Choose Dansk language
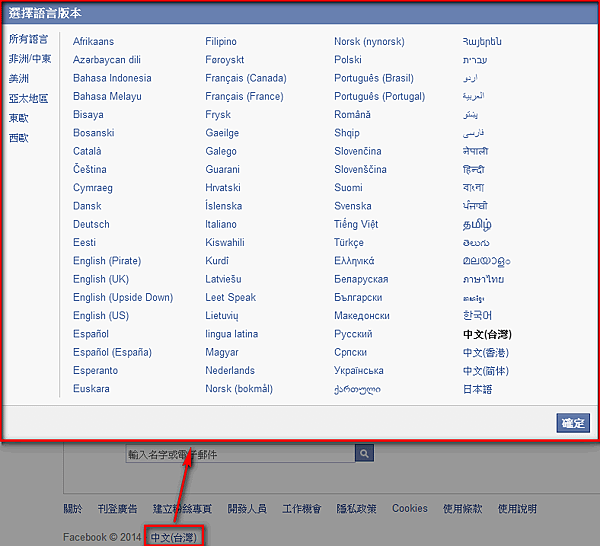 click(x=87, y=206)
